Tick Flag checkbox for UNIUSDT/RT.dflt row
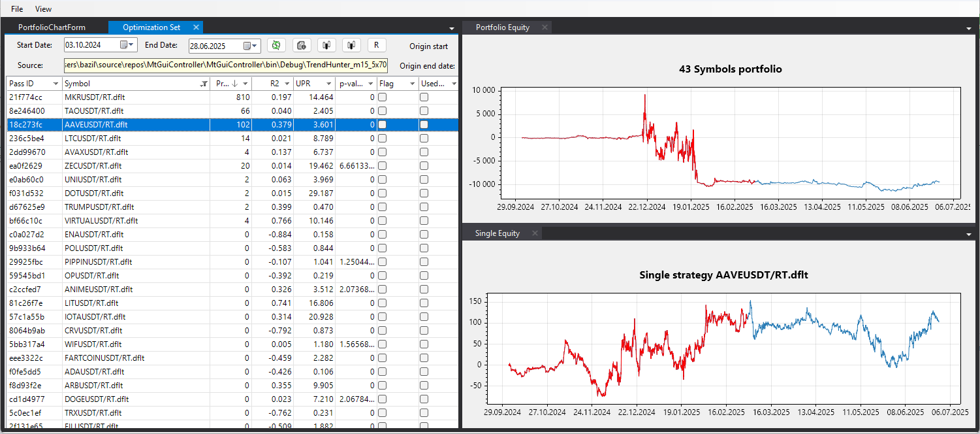980x434 pixels. 382,179
